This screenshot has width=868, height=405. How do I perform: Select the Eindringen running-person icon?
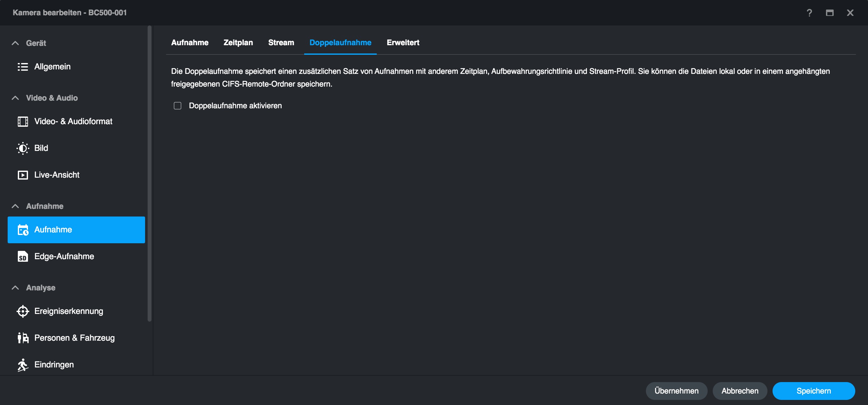pos(23,365)
